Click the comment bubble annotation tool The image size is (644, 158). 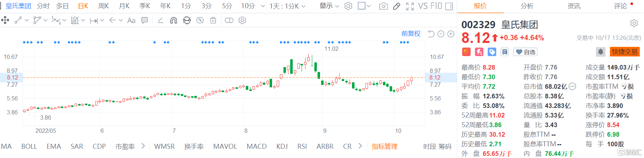pyautogui.click(x=145, y=21)
